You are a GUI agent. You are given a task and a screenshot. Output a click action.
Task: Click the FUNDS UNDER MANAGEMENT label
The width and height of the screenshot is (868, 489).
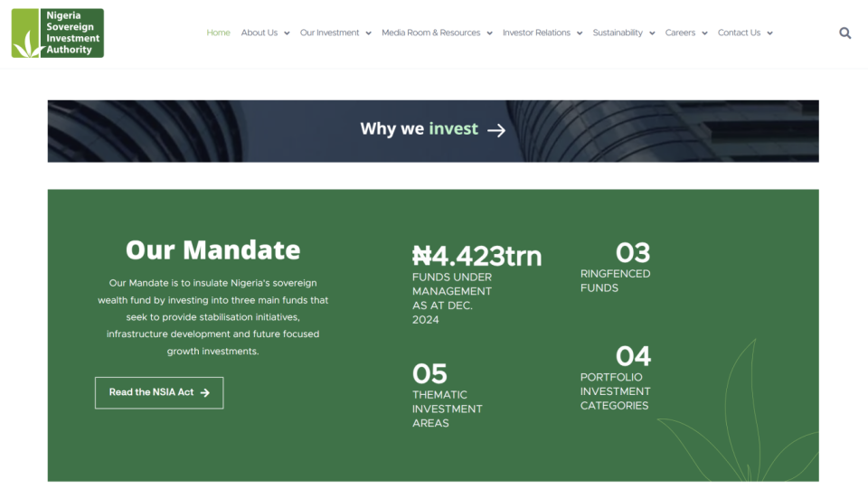[452, 298]
